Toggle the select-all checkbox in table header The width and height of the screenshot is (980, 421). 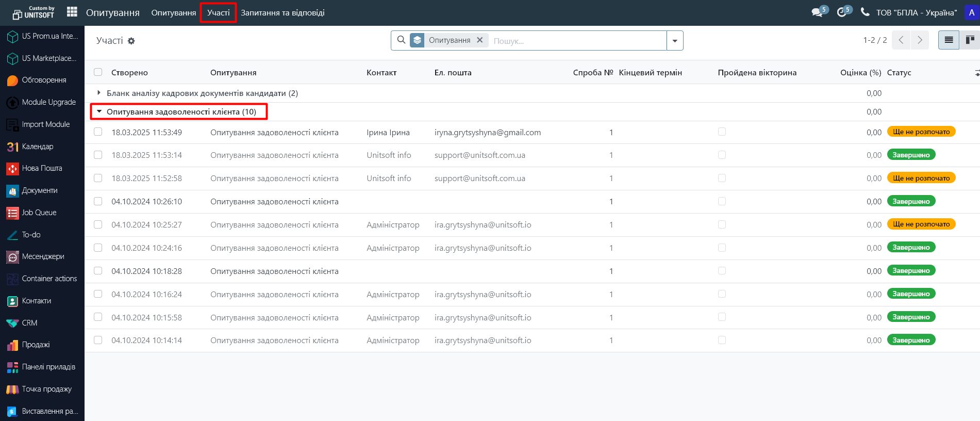98,72
